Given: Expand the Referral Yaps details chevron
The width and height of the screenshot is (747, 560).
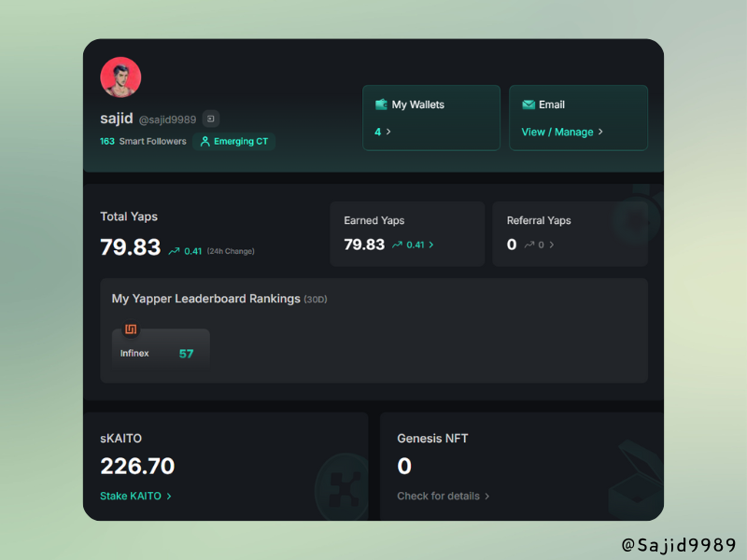Looking at the screenshot, I should click(552, 245).
